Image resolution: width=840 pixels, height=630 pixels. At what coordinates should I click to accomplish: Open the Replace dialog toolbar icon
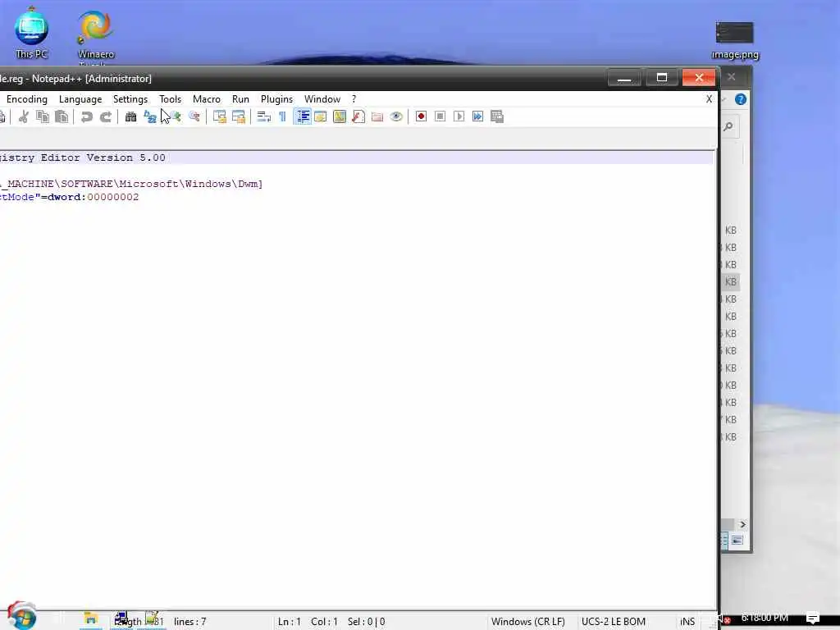150,116
